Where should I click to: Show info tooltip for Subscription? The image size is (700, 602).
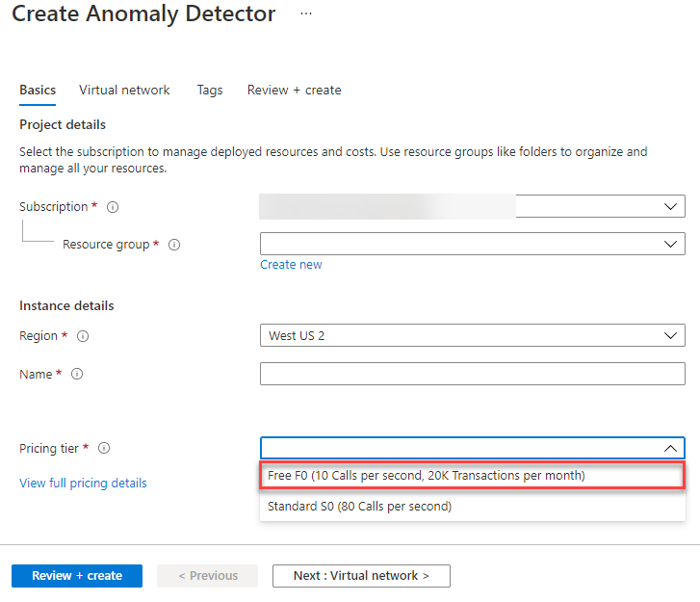pos(113,207)
